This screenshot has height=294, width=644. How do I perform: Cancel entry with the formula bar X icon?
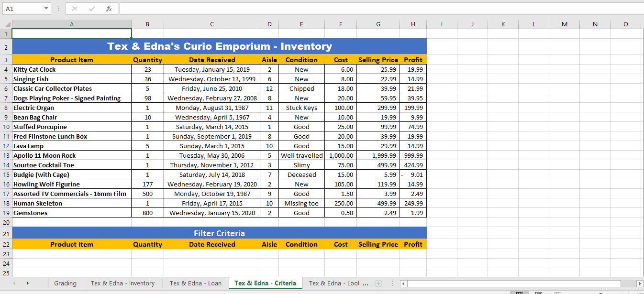(75, 8)
